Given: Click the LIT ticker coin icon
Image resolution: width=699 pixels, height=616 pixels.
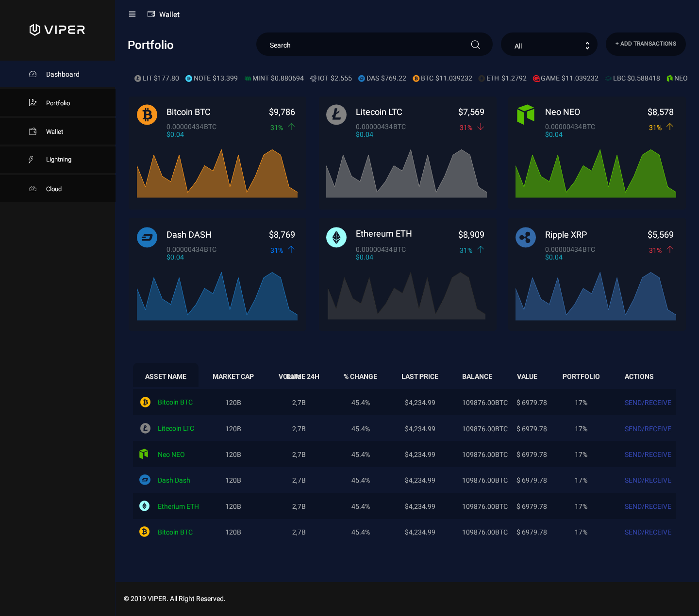Looking at the screenshot, I should (x=138, y=79).
